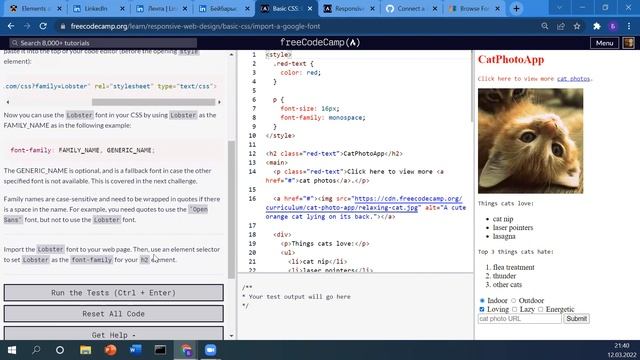Viewport: 640px width, 360px height.
Task: Reload the page with the refresh icon
Action: point(43,26)
